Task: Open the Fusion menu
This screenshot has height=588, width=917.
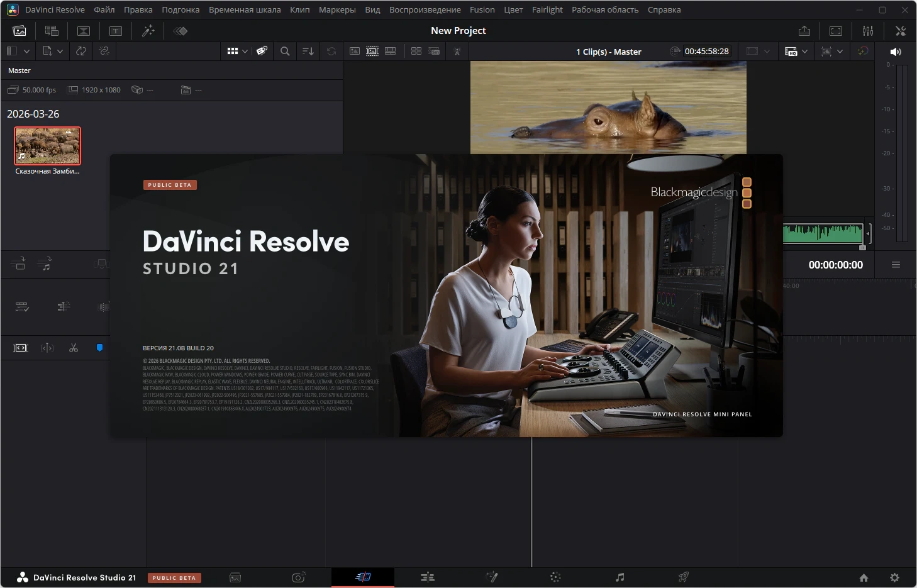Action: coord(482,9)
